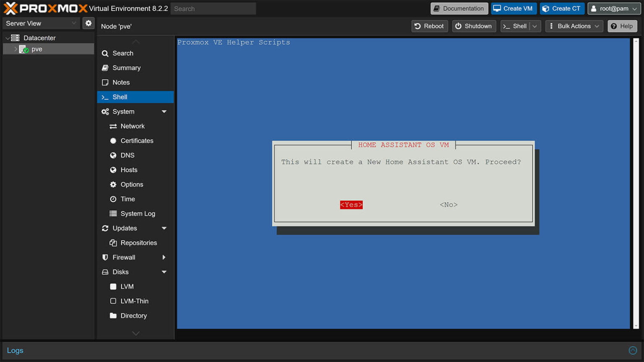This screenshot has height=362, width=644.
Task: Open the Network settings item
Action: click(132, 126)
